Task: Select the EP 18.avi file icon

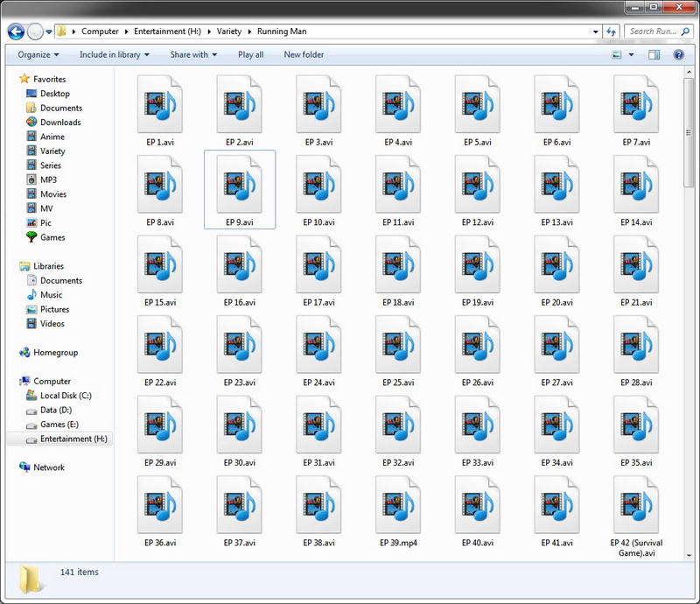Action: click(398, 264)
